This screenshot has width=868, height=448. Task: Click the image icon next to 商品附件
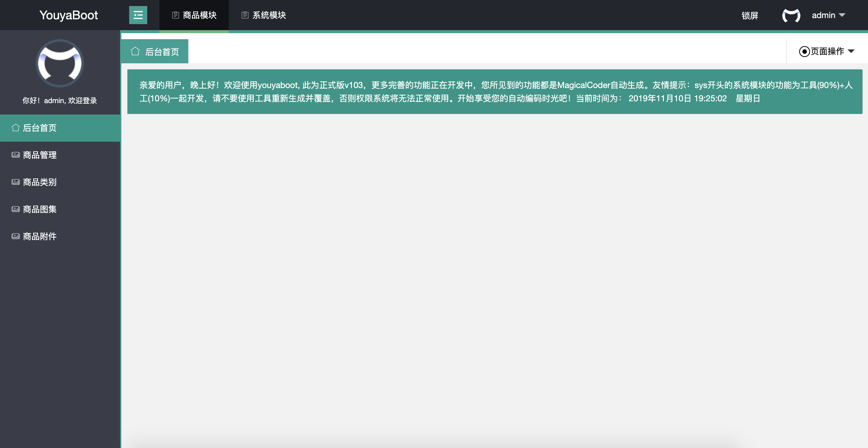(x=15, y=236)
